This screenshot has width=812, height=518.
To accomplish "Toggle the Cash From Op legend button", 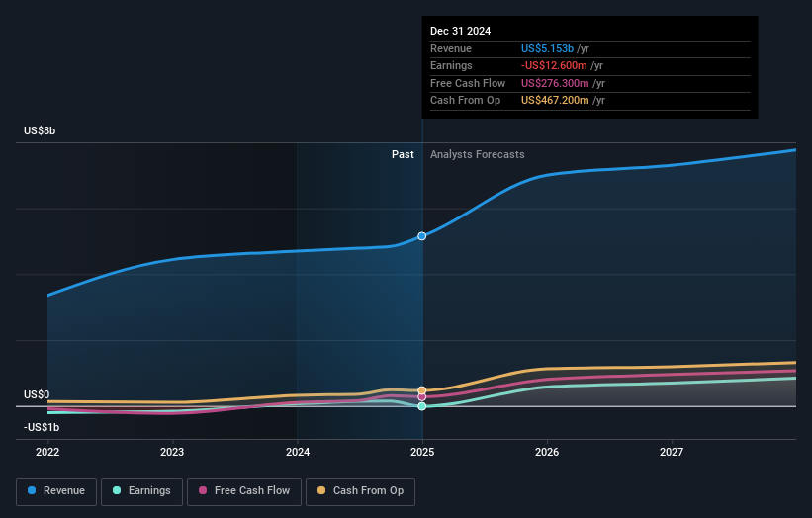I will point(360,491).
